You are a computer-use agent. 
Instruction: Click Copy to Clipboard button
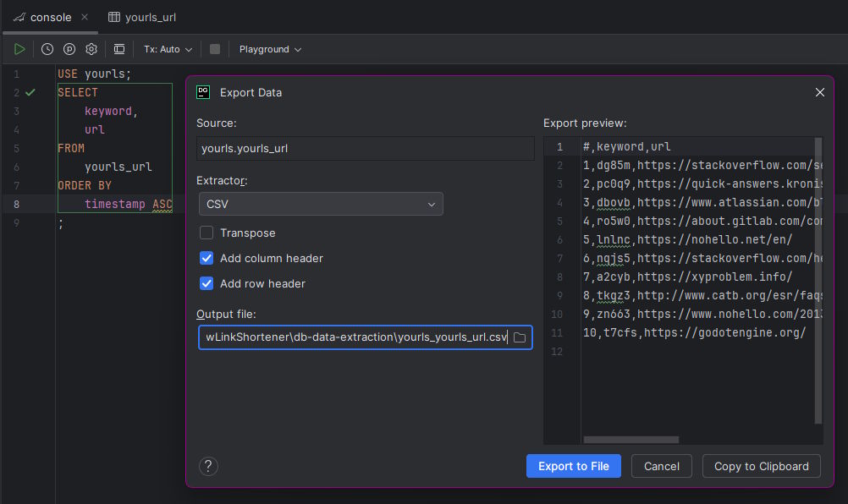click(x=761, y=466)
